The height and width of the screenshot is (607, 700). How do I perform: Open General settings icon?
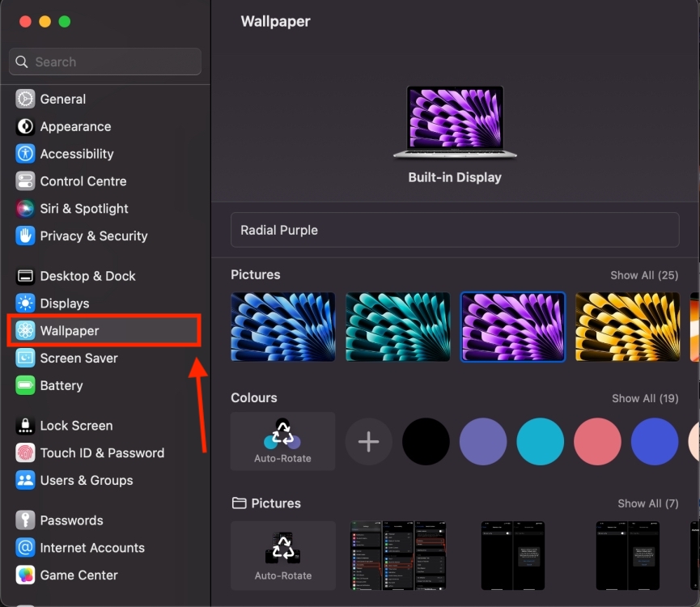click(x=25, y=99)
